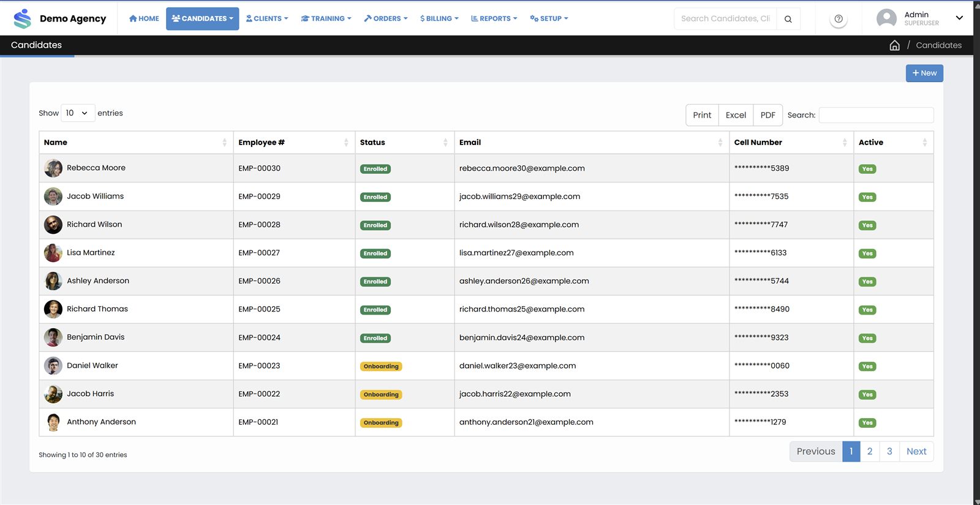Focus the table Search input field
This screenshot has height=505, width=980.
coord(876,115)
